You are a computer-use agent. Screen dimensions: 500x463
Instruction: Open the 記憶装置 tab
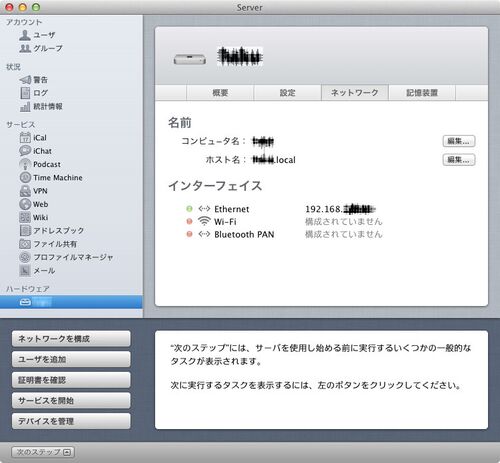(x=422, y=93)
